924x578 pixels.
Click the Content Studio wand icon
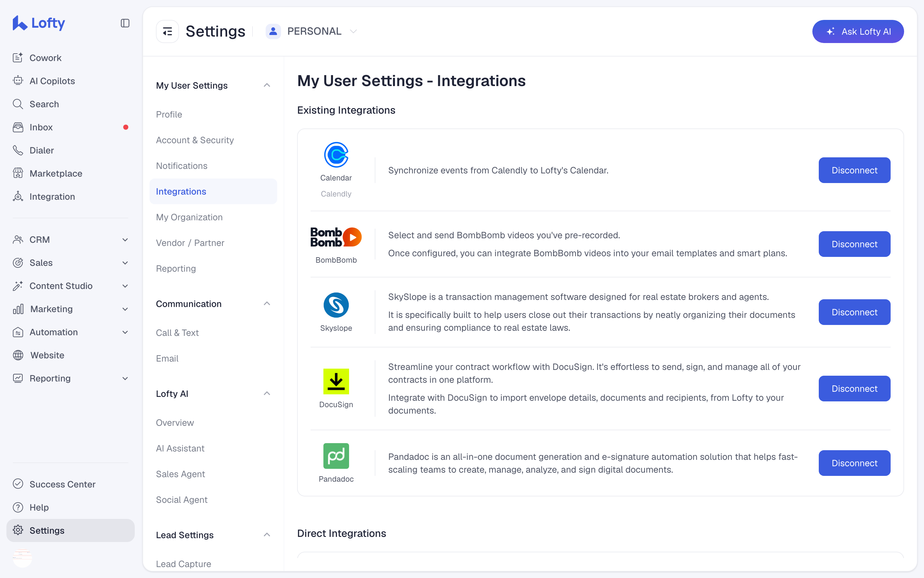18,285
